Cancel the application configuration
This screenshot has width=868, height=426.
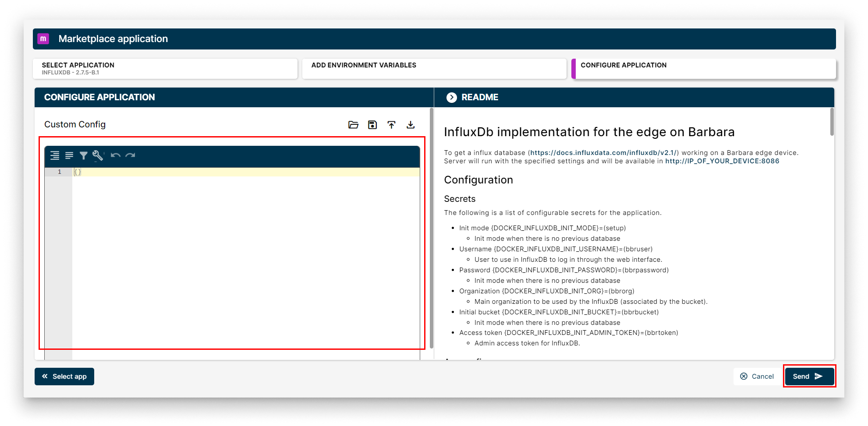click(757, 376)
